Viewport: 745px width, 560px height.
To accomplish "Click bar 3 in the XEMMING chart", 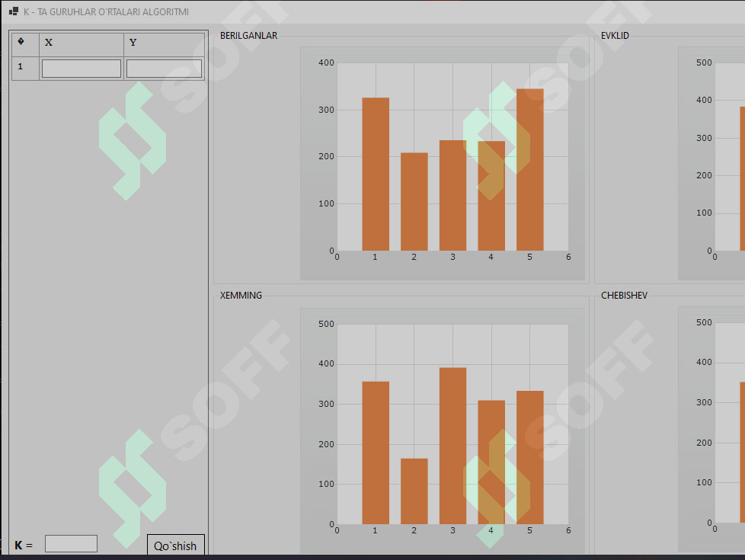I will tap(452, 446).
